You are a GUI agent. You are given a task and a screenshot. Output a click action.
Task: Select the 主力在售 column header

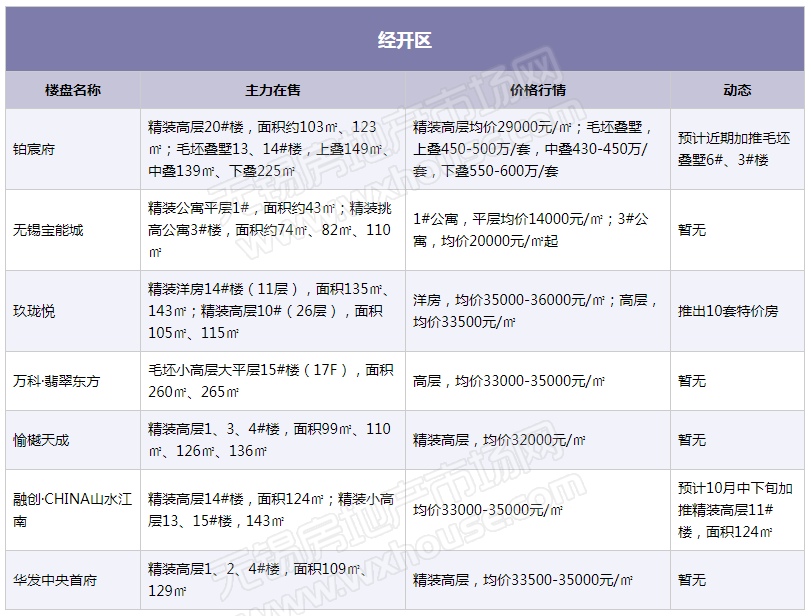click(x=272, y=90)
